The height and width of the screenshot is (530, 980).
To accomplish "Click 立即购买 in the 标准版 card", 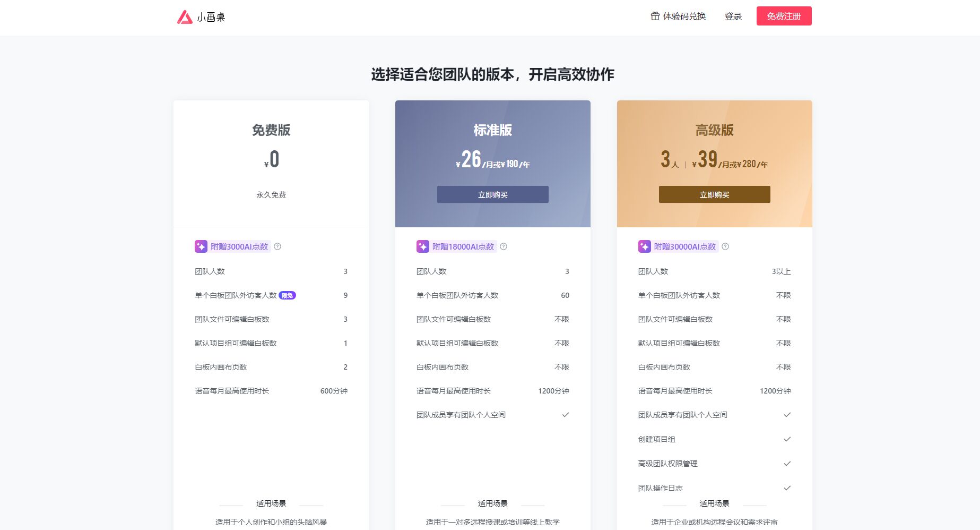I will tap(492, 194).
